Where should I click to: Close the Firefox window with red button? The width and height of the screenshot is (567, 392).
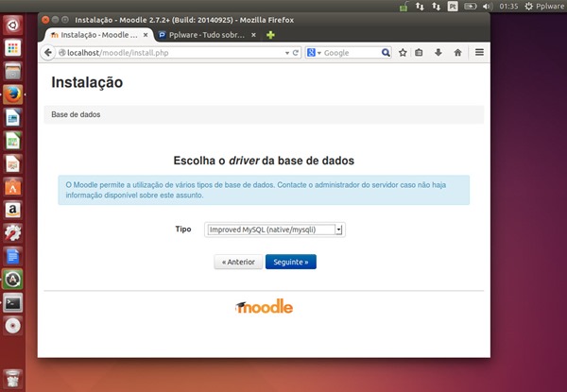[x=45, y=20]
